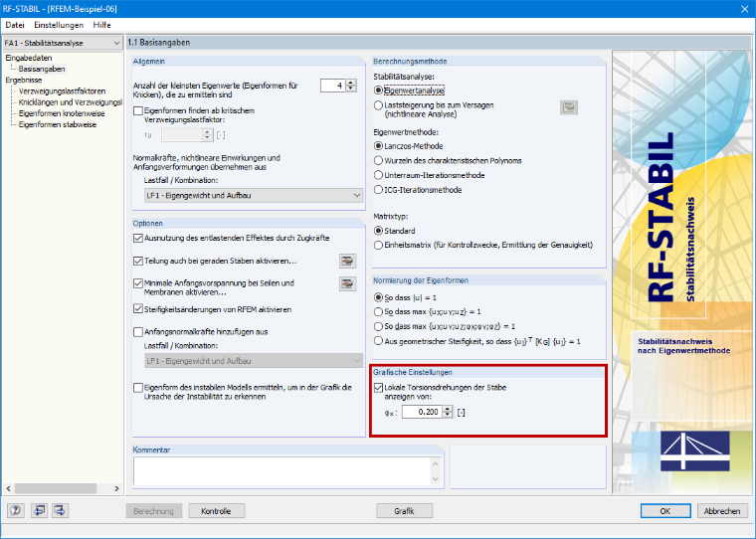Enable Eigenform des instabilen Modells ermitteln
Image resolution: width=756 pixels, height=539 pixels.
138,388
